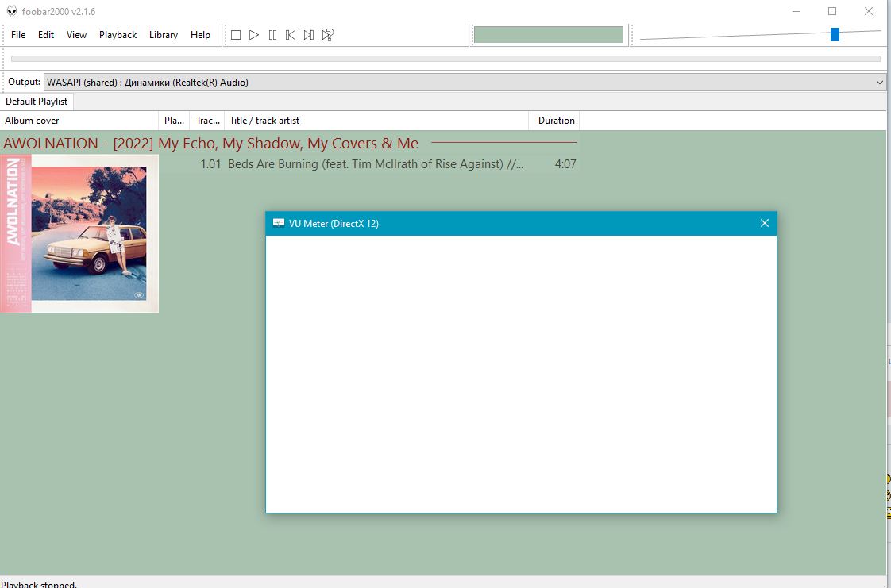Go to the previous track
891x588 pixels.
tap(291, 35)
